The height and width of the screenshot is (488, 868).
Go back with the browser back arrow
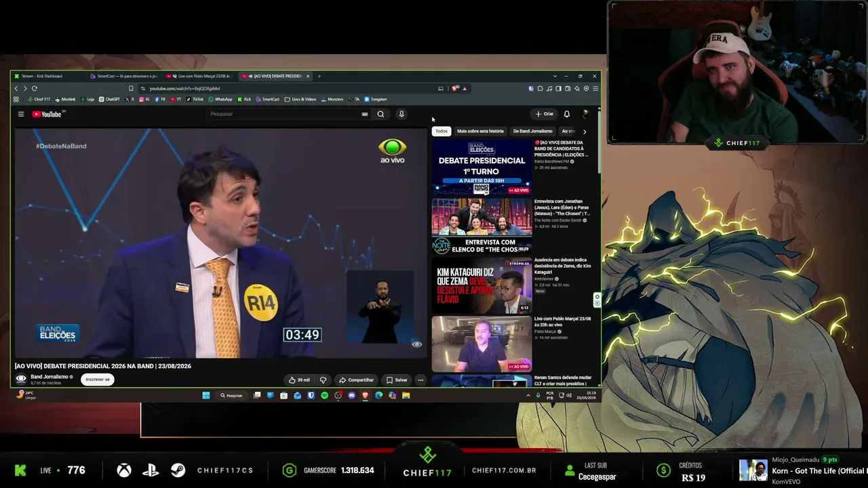(x=16, y=88)
